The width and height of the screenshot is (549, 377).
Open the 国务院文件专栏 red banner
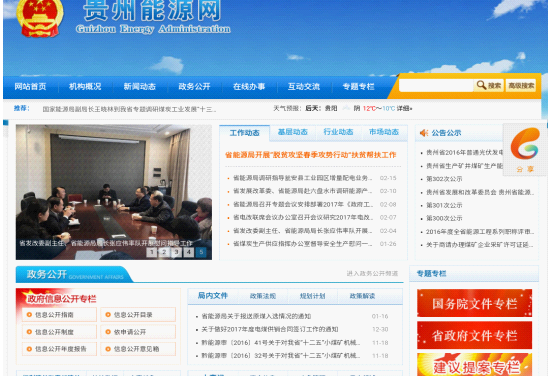tap(474, 303)
